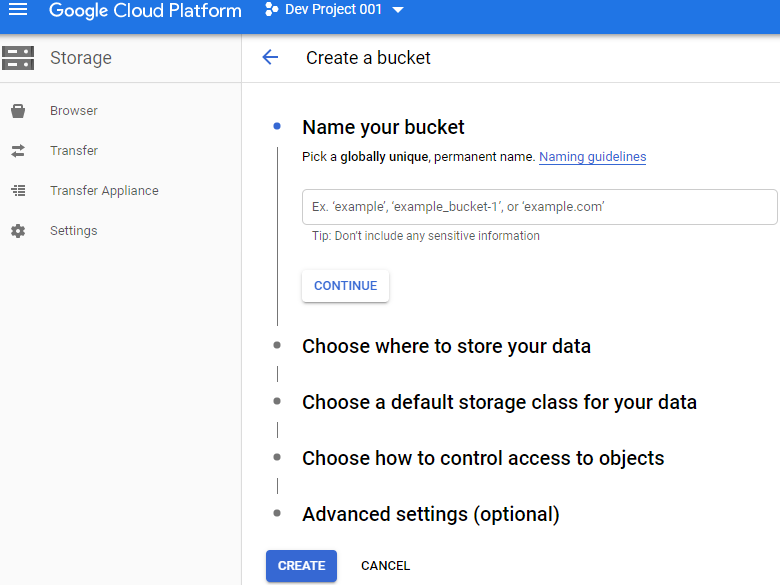Image resolution: width=780 pixels, height=585 pixels.
Task: Click the Settings gear icon
Action: tap(18, 231)
